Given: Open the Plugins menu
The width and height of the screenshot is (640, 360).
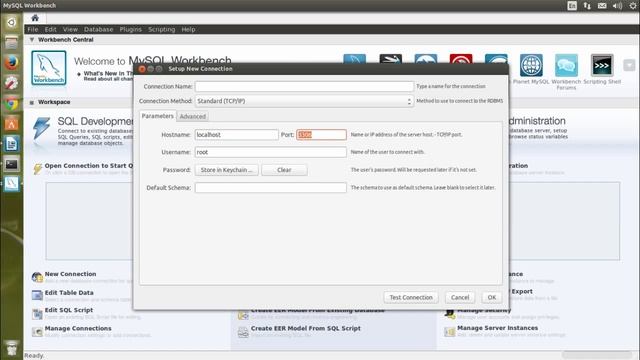Looking at the screenshot, I should (131, 29).
